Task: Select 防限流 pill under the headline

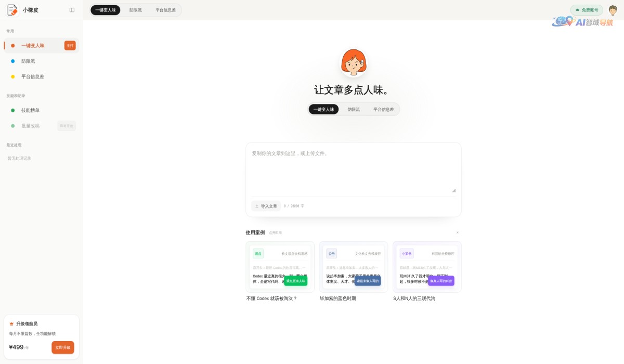Action: tap(354, 109)
